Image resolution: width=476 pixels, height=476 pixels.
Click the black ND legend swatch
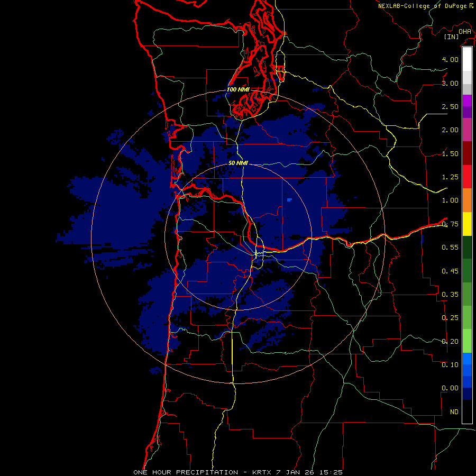pos(467,411)
